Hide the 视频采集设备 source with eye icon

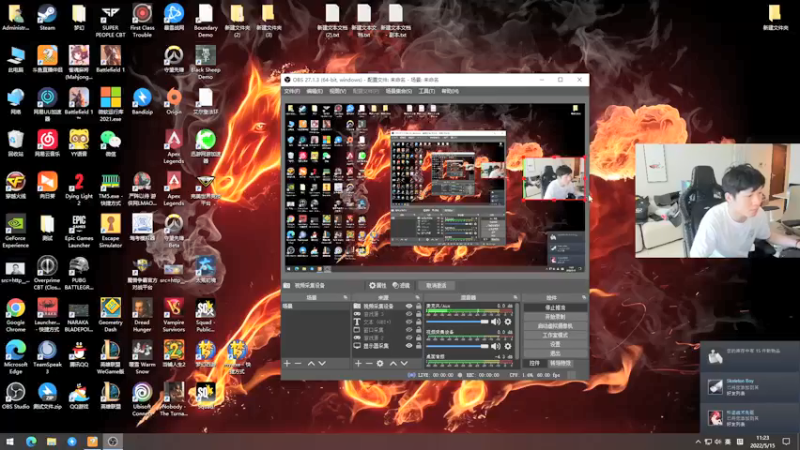click(x=408, y=306)
